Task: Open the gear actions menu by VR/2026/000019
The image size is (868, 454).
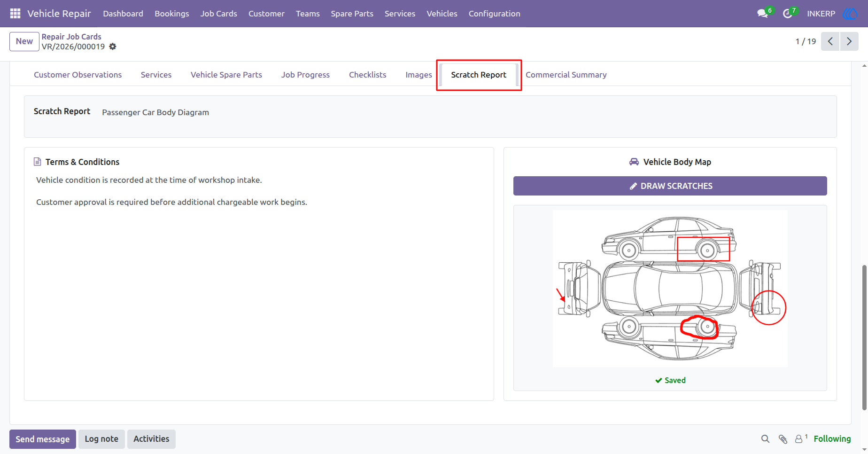Action: click(113, 47)
